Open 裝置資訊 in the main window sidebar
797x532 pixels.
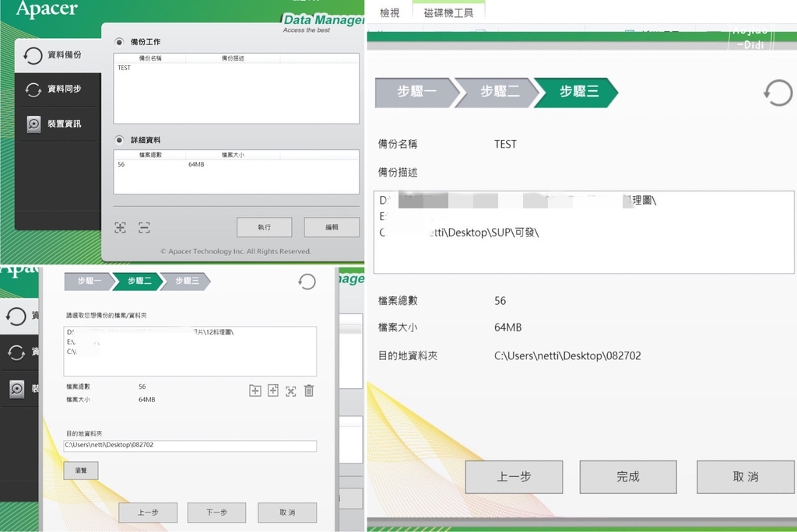point(58,124)
